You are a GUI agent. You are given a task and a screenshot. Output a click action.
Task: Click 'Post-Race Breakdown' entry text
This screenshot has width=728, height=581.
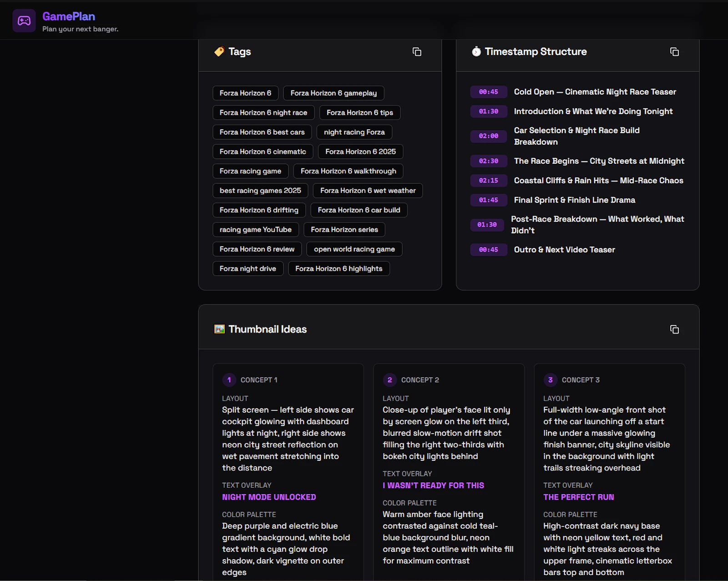tap(598, 225)
